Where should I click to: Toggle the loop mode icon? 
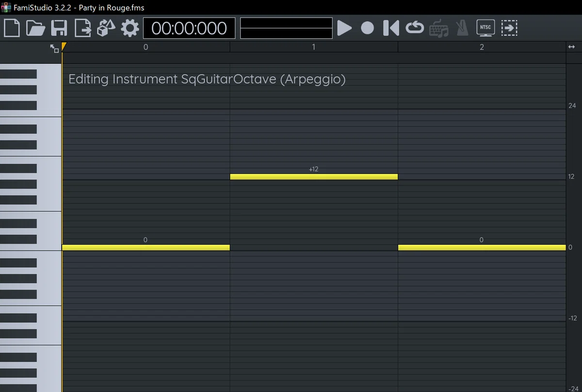click(x=415, y=28)
